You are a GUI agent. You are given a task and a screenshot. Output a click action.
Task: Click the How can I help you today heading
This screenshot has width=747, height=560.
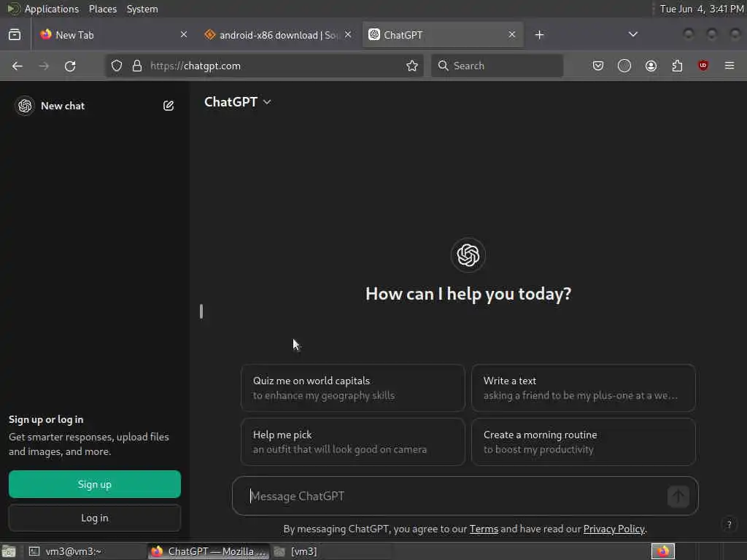click(468, 294)
